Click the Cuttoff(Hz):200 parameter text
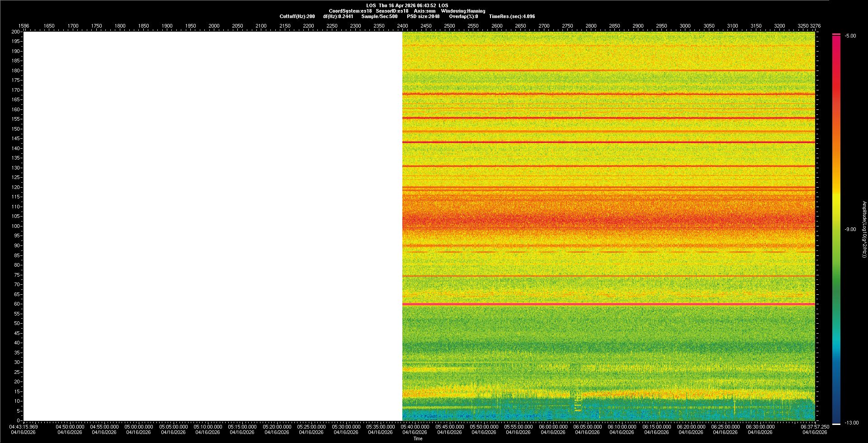 point(297,16)
